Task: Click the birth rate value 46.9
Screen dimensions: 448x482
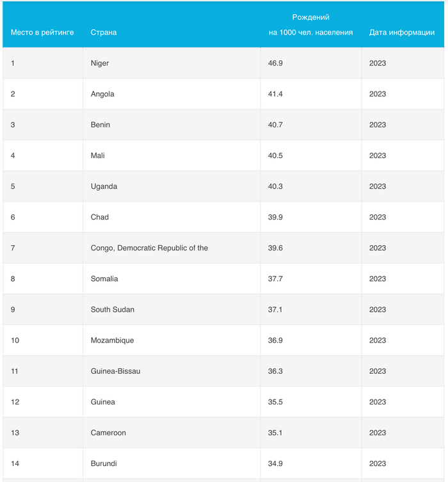Action: 275,63
